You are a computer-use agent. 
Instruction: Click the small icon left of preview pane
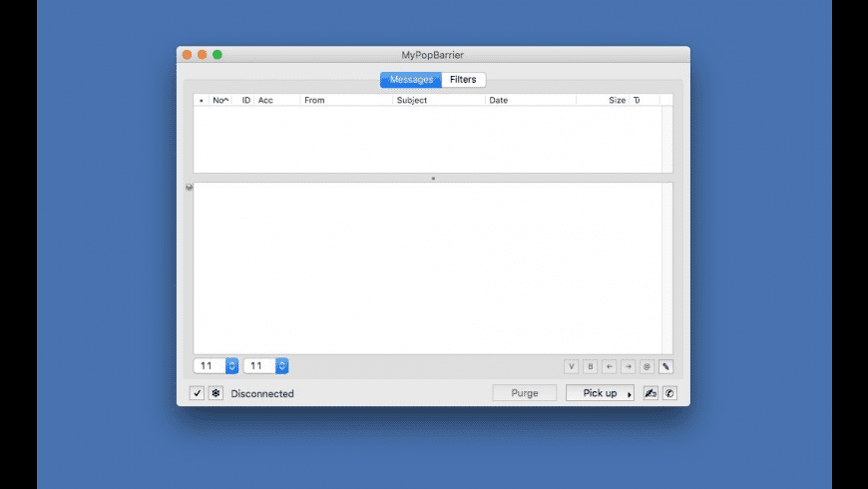pyautogui.click(x=189, y=188)
